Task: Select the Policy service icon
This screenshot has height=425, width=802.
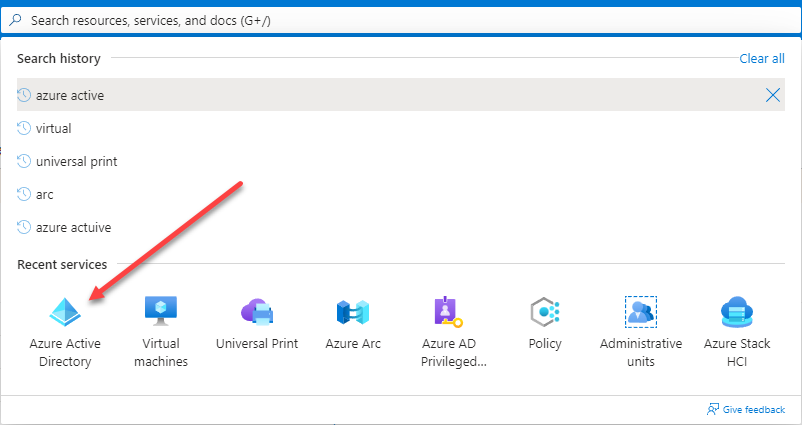Action: [x=545, y=311]
